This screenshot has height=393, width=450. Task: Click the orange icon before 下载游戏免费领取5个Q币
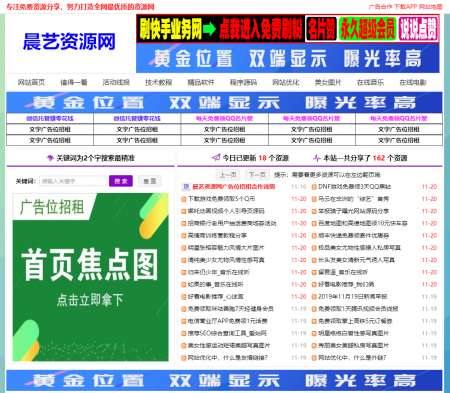point(183,199)
